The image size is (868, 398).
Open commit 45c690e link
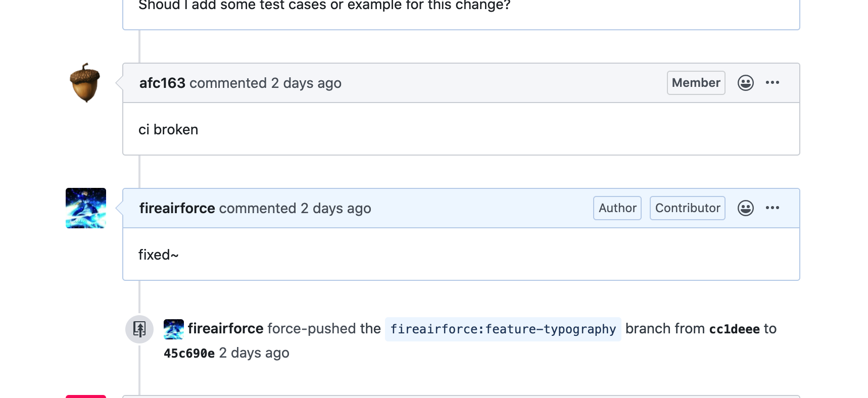pos(189,353)
